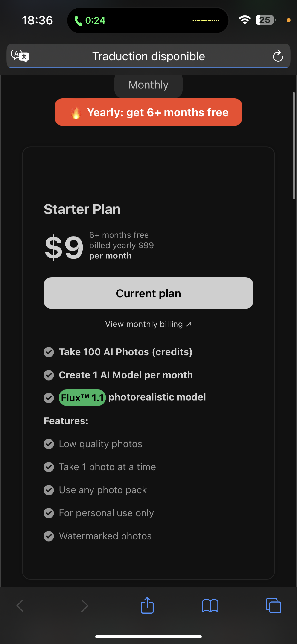
Task: Tap the battery indicator in status bar
Action: click(x=265, y=20)
